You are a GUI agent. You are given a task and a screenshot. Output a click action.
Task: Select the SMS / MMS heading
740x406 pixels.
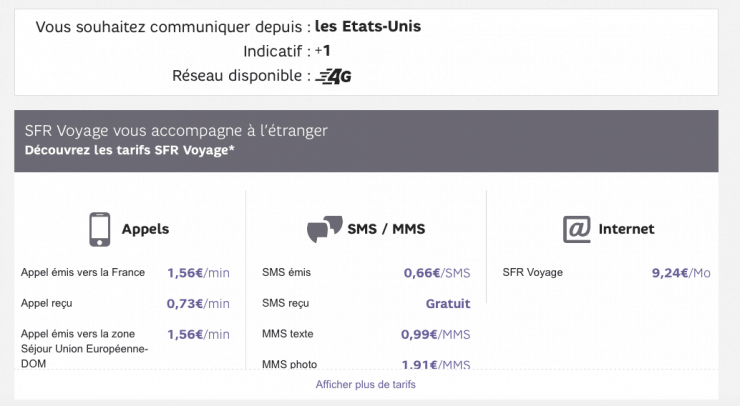coord(386,229)
